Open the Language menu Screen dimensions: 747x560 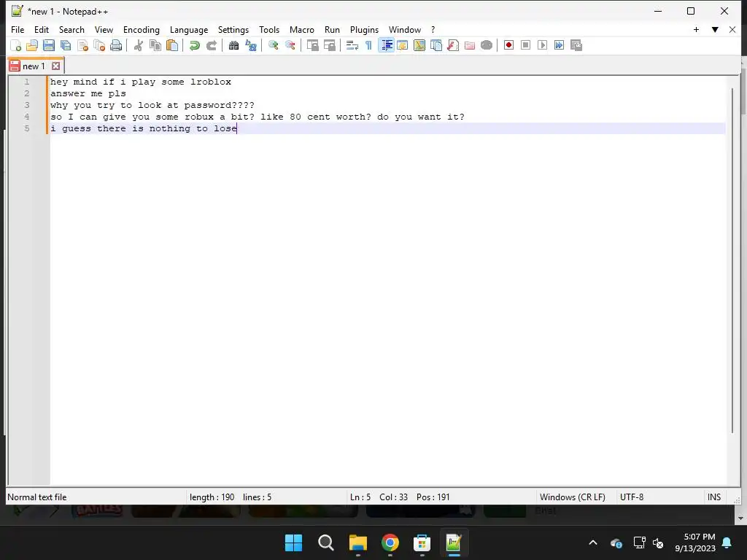point(189,29)
